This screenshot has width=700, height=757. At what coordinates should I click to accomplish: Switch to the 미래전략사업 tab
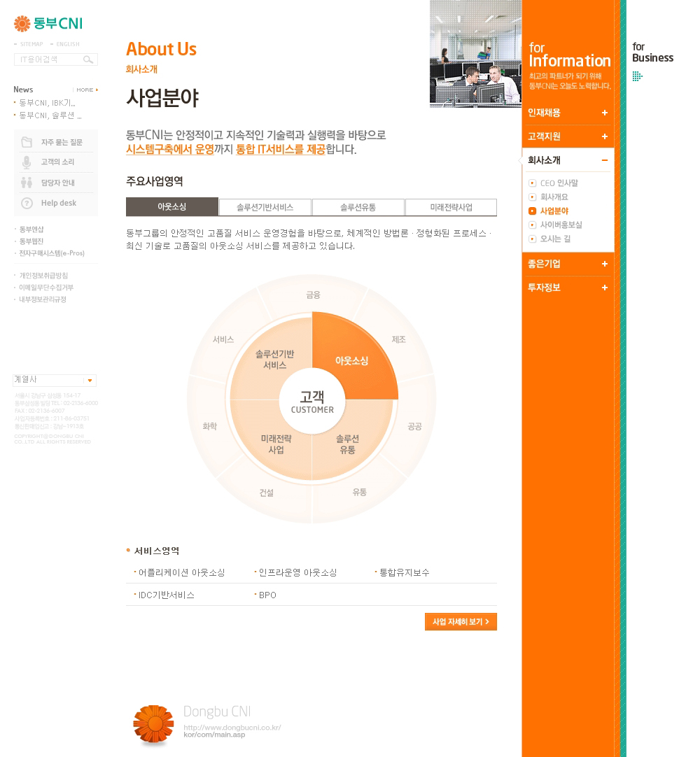[451, 207]
